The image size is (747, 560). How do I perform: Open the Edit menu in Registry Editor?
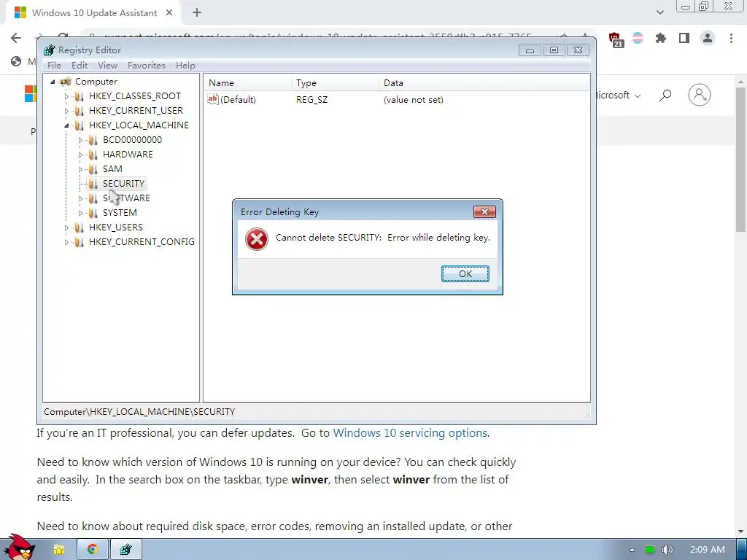coord(80,65)
